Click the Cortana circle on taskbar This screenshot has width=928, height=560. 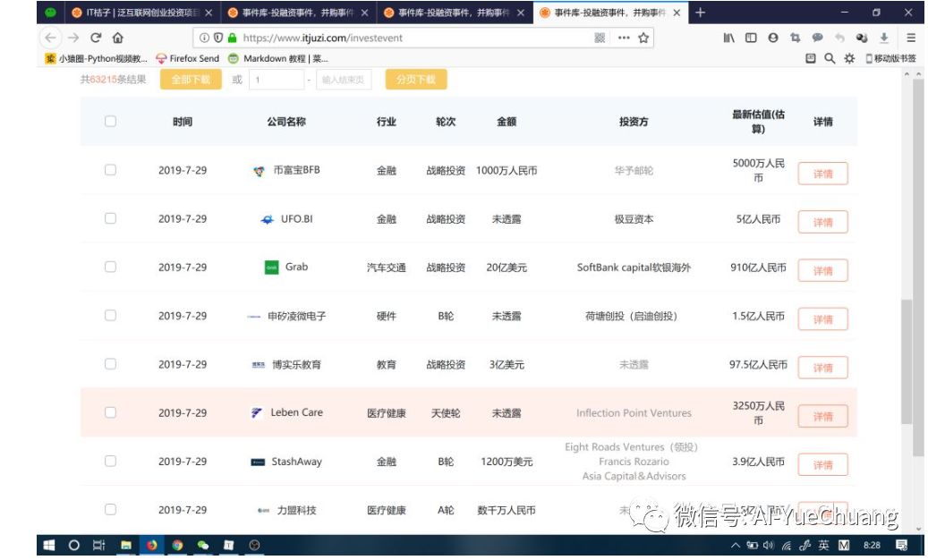(x=74, y=545)
